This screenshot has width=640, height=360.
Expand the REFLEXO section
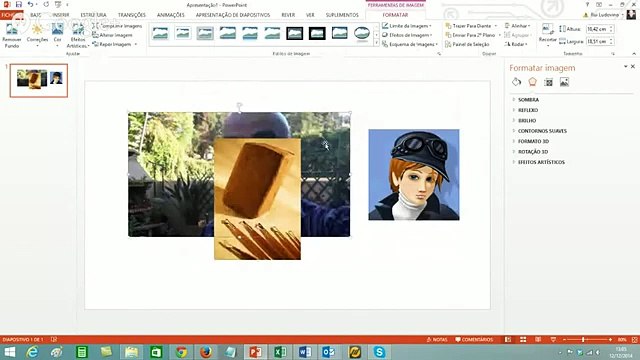coord(528,110)
